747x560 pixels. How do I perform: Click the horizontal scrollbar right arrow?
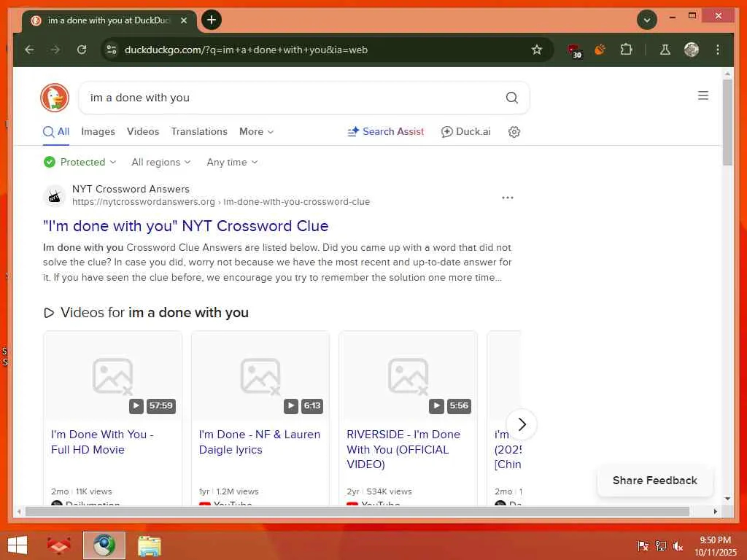coord(715,511)
